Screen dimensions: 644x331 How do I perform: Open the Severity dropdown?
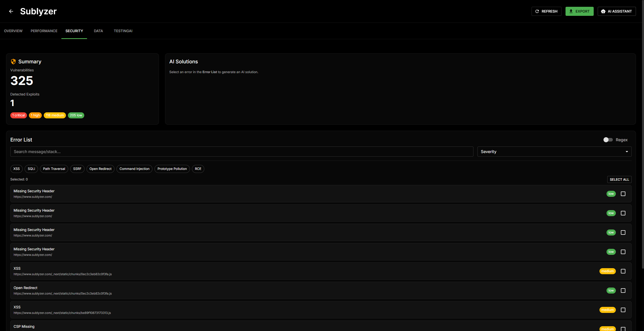pyautogui.click(x=554, y=152)
